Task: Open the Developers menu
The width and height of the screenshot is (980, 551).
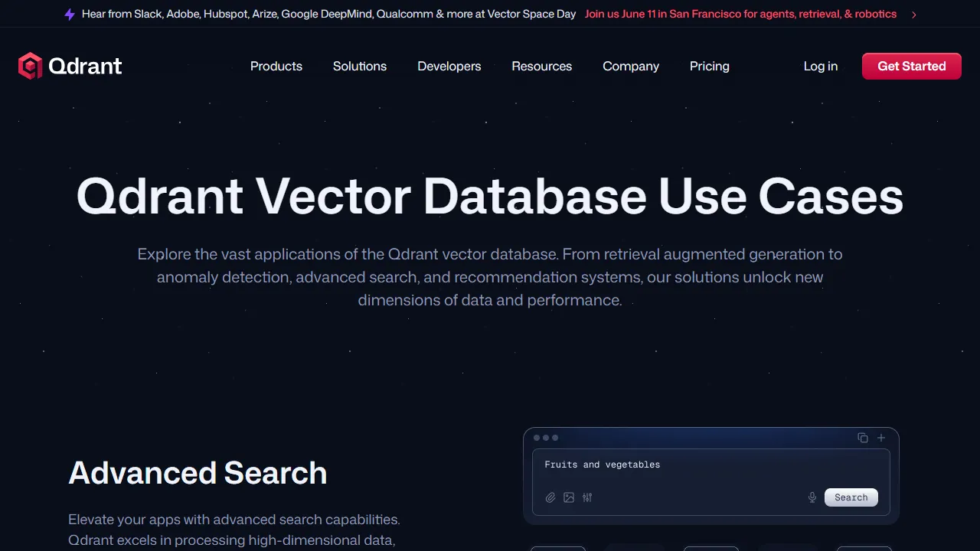Action: (449, 66)
